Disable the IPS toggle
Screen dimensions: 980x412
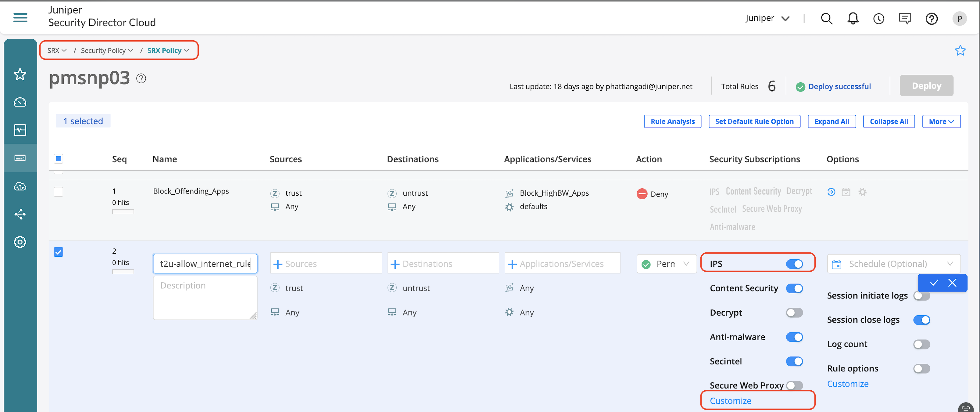794,264
